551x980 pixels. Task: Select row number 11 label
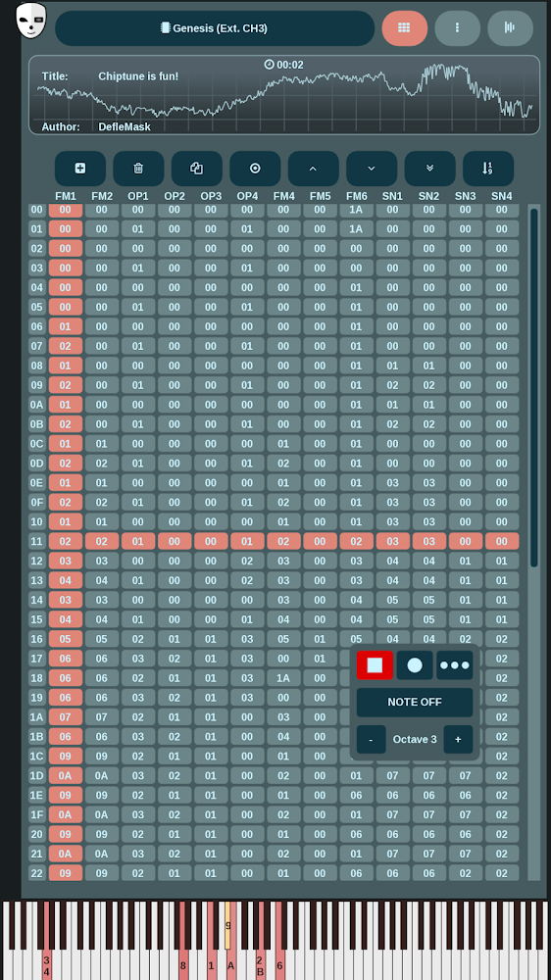(37, 542)
